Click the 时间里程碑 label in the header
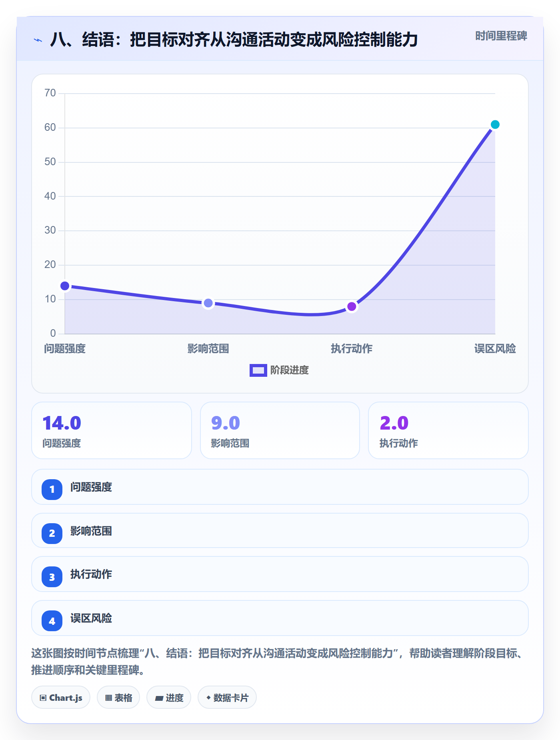Screen dimensions: 560x740 (501, 36)
